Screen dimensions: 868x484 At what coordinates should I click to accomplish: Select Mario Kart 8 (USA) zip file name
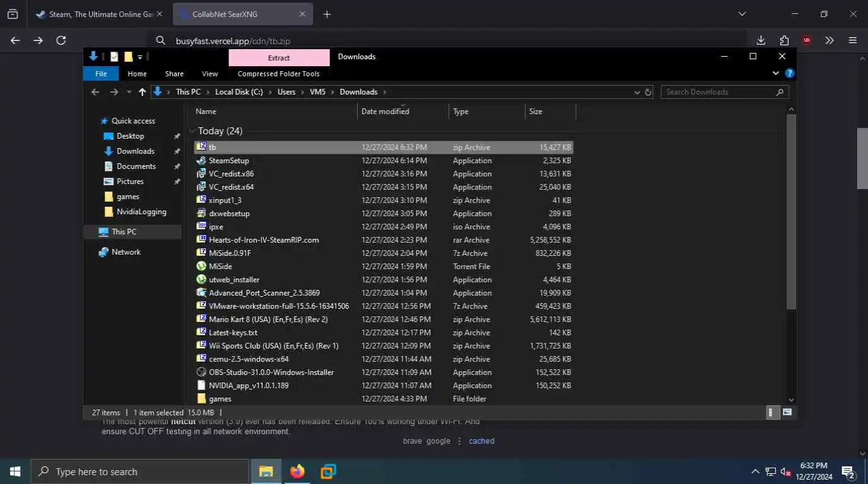click(268, 320)
